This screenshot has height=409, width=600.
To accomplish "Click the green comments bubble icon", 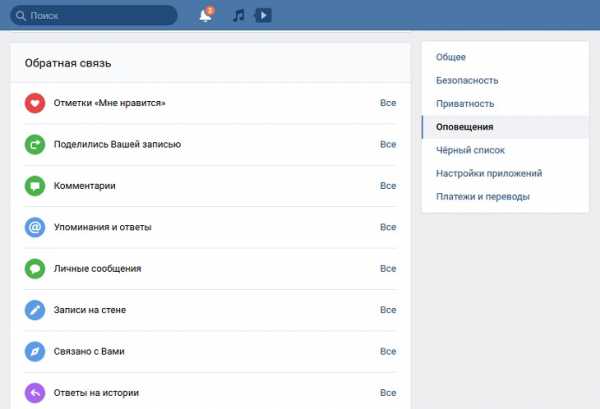I will click(35, 186).
